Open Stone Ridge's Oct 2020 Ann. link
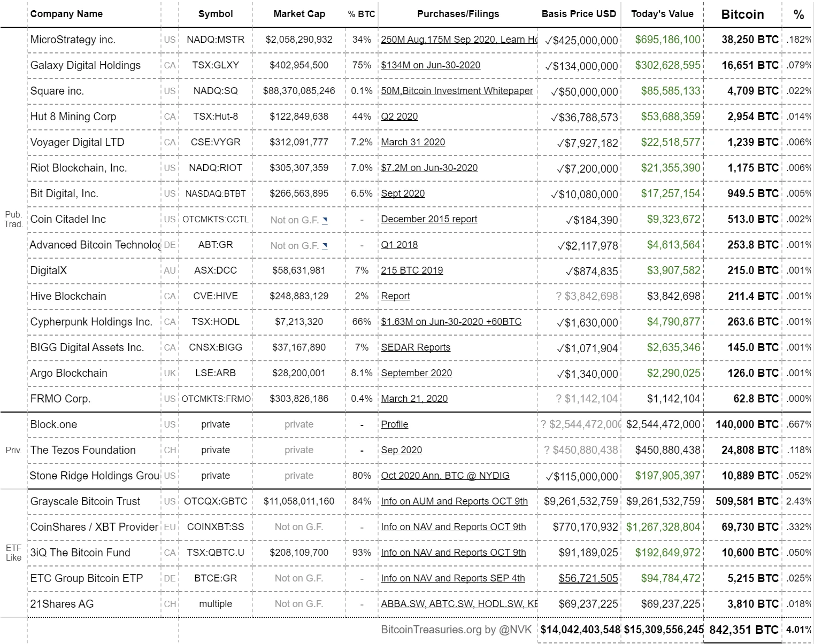The width and height of the screenshot is (814, 644). click(x=445, y=476)
